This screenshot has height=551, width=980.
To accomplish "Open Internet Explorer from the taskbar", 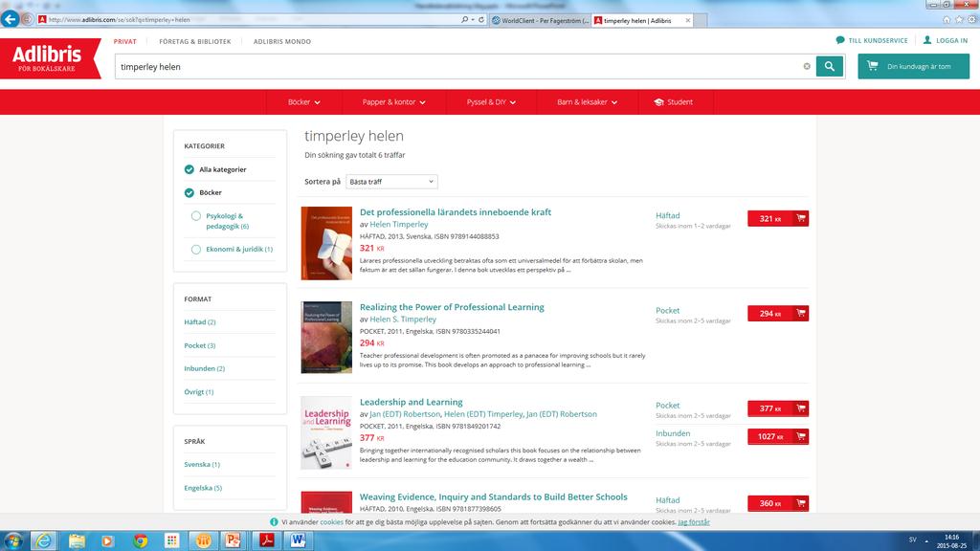I will point(44,540).
